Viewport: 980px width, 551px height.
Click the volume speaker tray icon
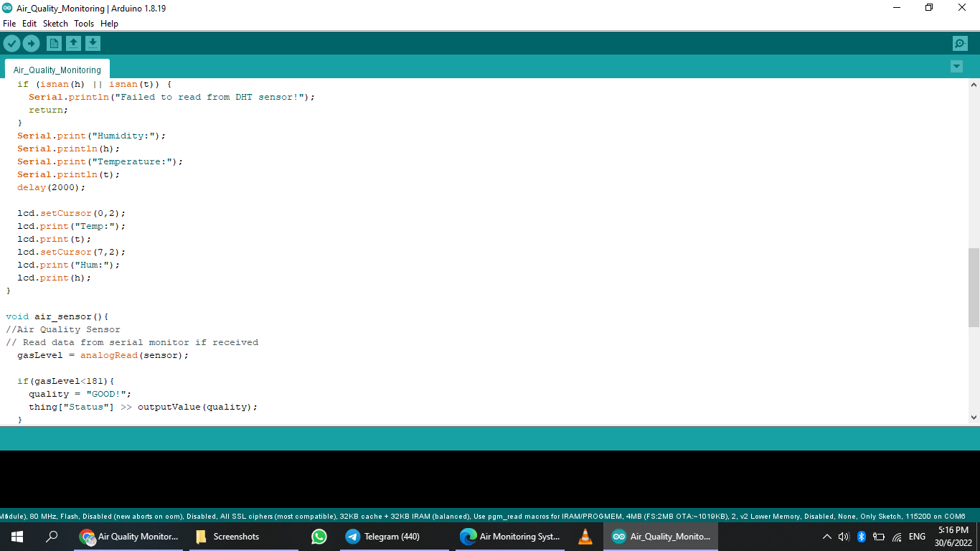[844, 537]
